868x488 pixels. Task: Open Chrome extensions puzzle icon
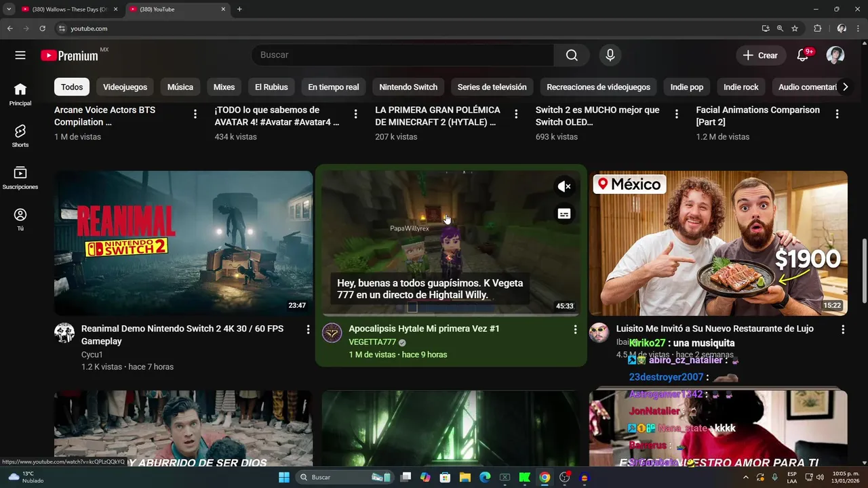tap(817, 28)
